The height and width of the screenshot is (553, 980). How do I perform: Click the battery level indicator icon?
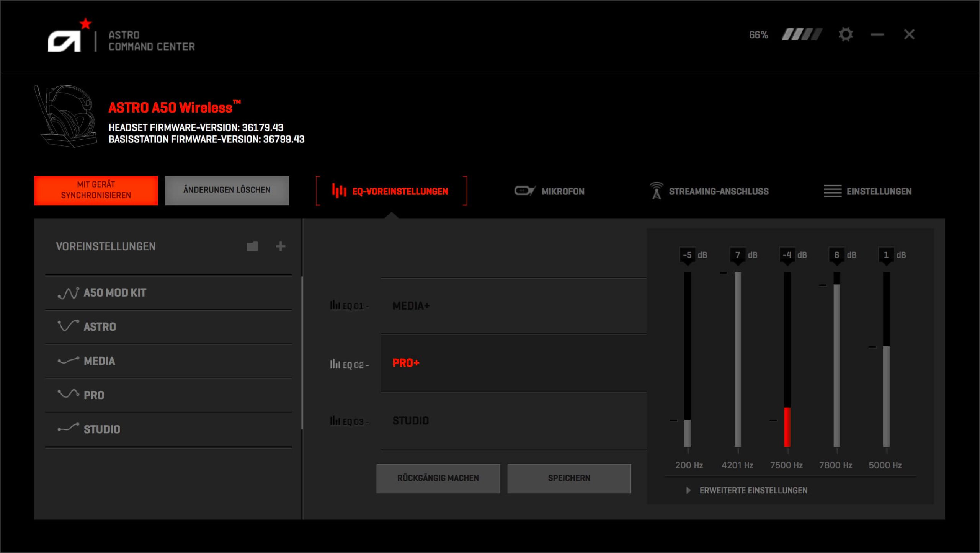[x=802, y=34]
